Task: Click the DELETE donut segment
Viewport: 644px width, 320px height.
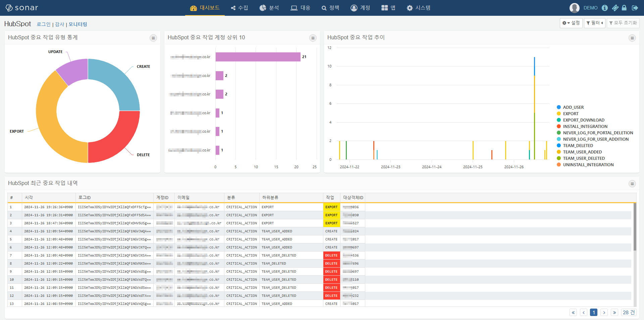Action: tap(118, 141)
